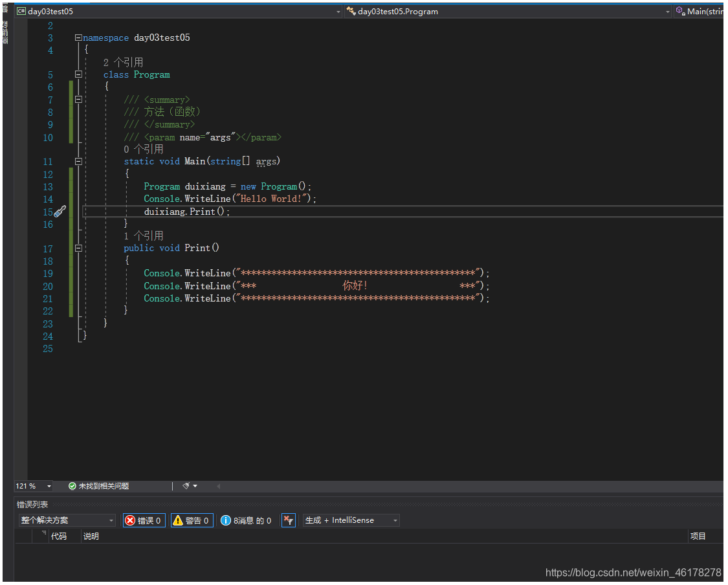Toggle the '8消息 的 0' messages filter
Viewport: 728px width, 585px height.
pos(246,522)
